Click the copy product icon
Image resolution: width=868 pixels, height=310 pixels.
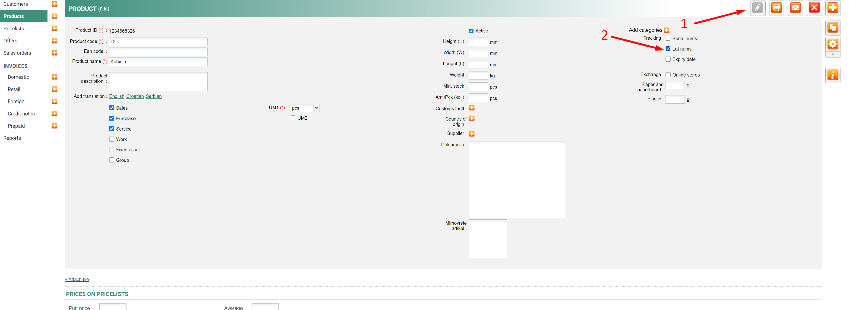click(x=833, y=28)
